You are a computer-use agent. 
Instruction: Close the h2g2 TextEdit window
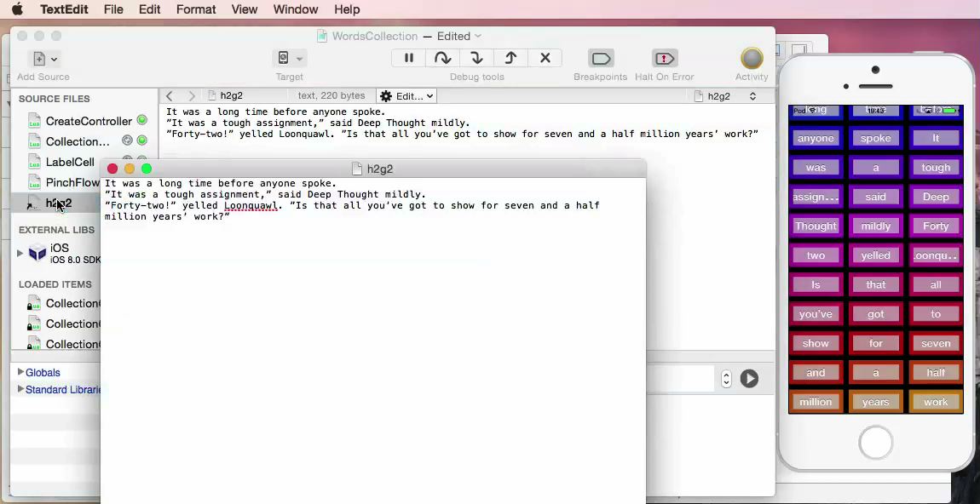112,169
